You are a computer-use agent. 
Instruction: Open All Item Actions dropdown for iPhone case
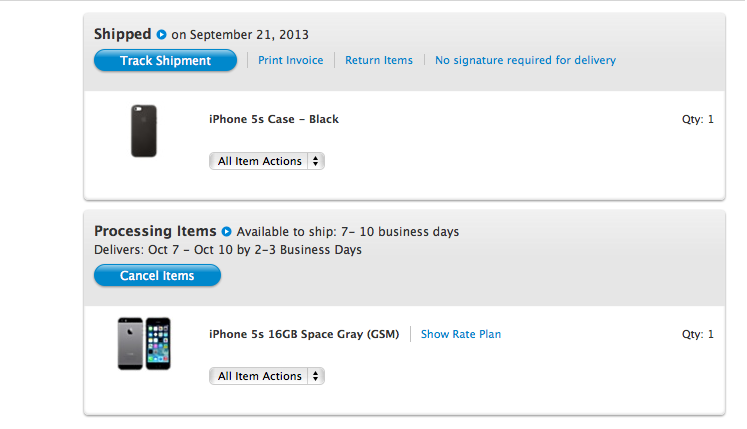click(267, 161)
